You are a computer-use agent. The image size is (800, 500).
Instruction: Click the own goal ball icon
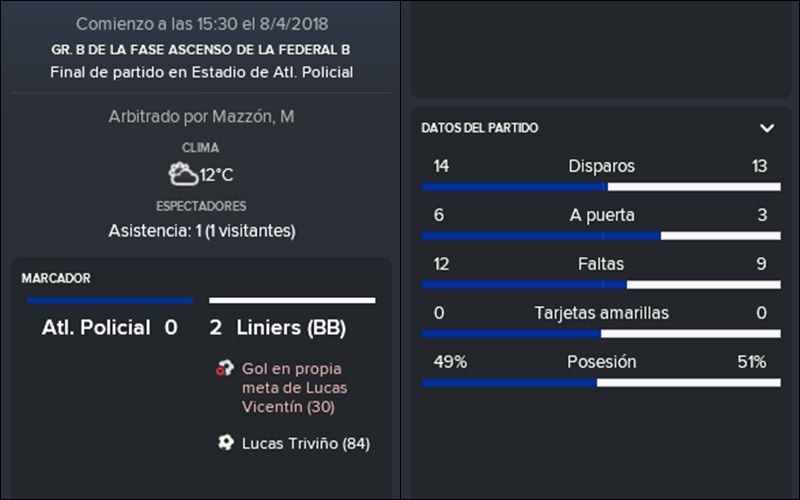point(224,368)
